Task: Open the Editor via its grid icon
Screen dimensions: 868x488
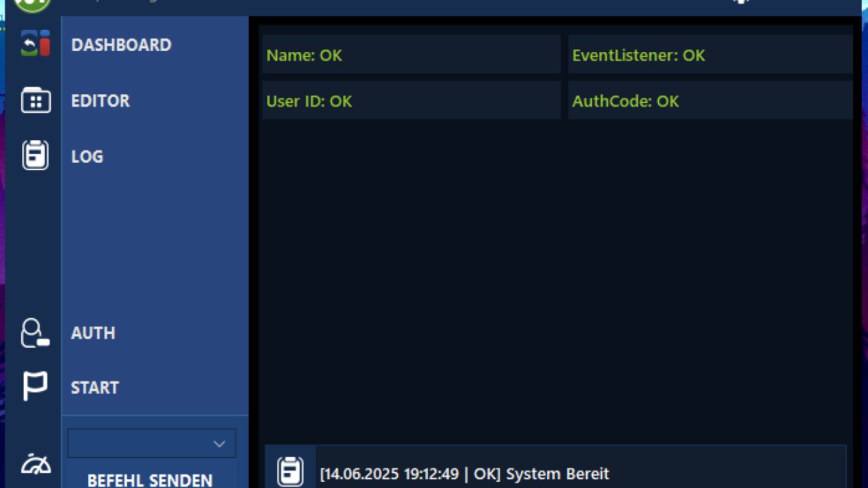Action: pos(35,100)
